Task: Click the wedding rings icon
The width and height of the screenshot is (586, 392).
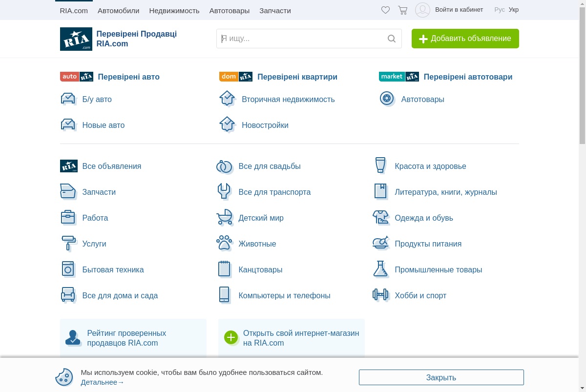Action: click(224, 166)
